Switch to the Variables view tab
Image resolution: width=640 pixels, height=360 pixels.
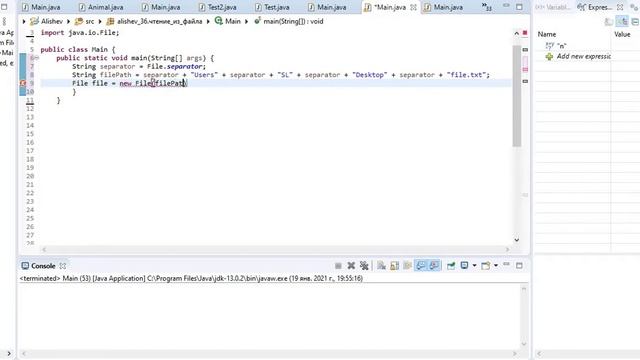553,7
